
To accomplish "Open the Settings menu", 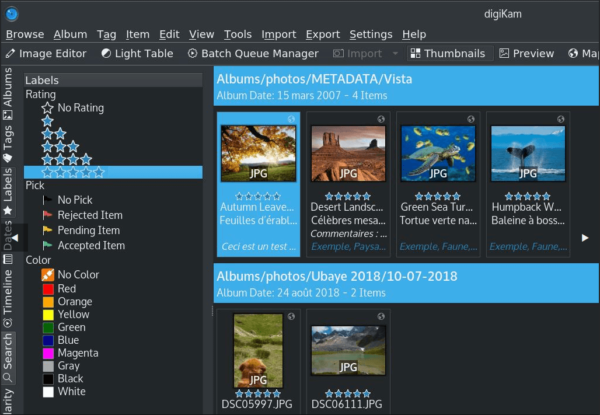I will tap(371, 34).
